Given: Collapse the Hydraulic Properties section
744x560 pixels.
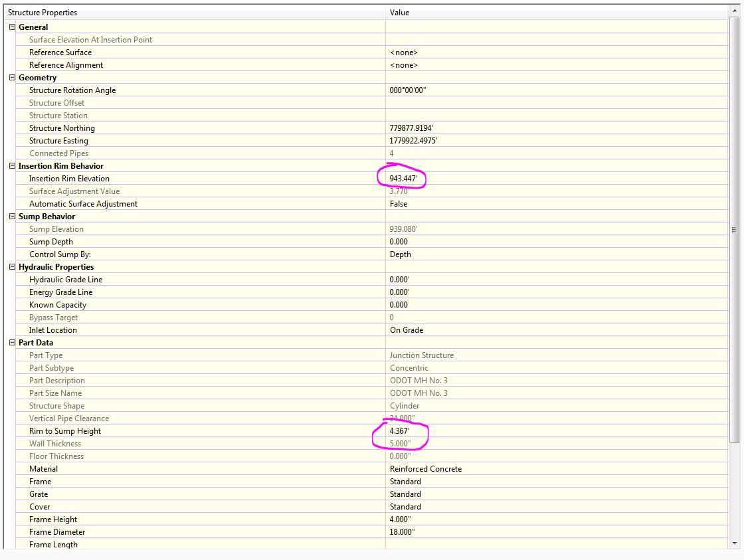Looking at the screenshot, I should pyautogui.click(x=13, y=266).
